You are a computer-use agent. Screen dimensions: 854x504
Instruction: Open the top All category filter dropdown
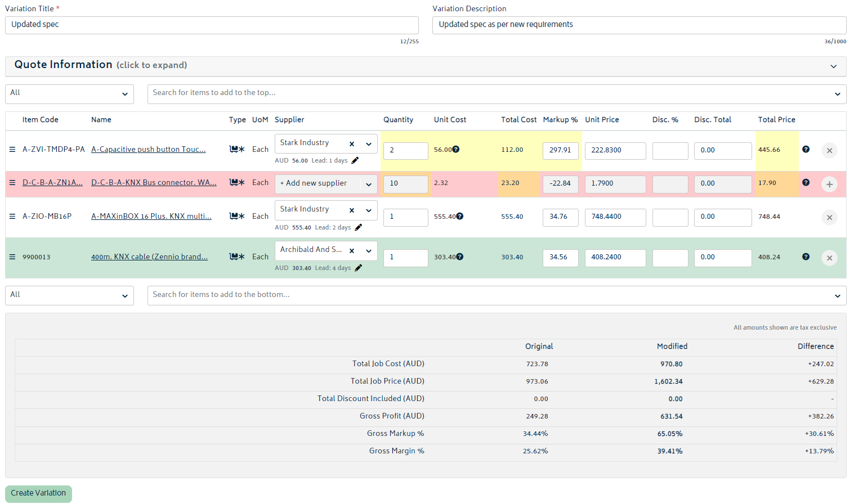click(x=69, y=94)
